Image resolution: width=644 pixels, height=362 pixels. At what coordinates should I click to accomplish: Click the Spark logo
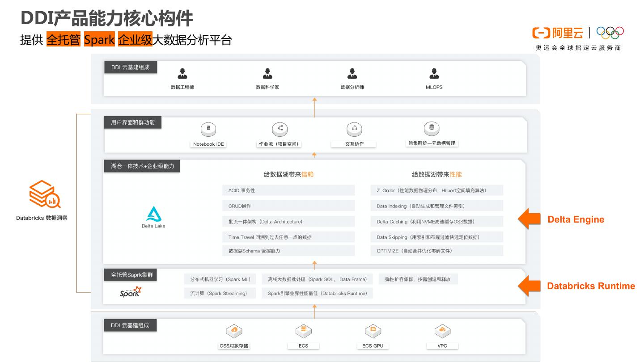pos(130,292)
